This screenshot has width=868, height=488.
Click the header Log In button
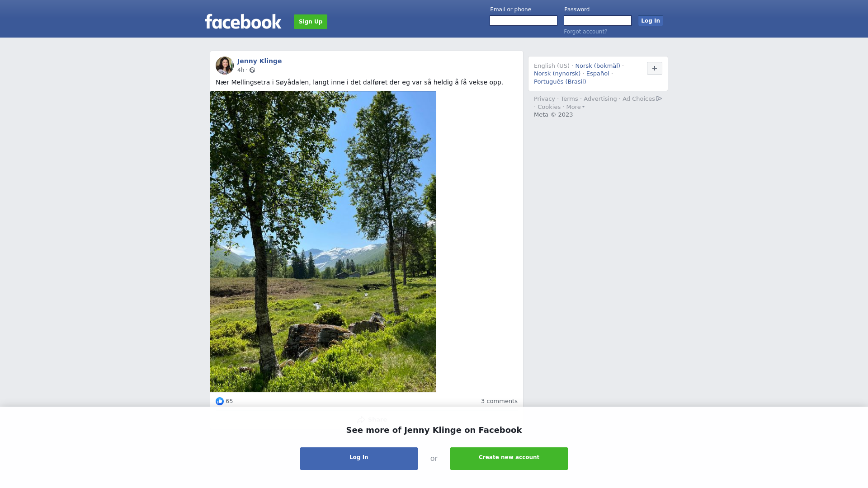651,21
